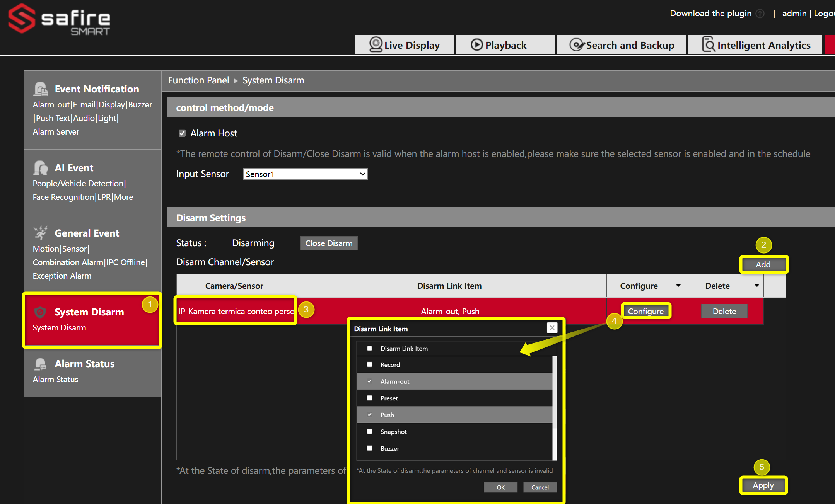The image size is (835, 504).
Task: Expand the Delete column dropdown arrow
Action: [x=756, y=286]
